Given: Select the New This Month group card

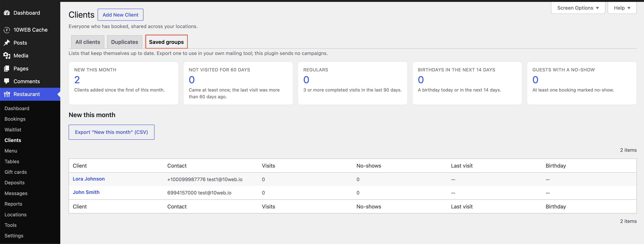Looking at the screenshot, I should (123, 83).
